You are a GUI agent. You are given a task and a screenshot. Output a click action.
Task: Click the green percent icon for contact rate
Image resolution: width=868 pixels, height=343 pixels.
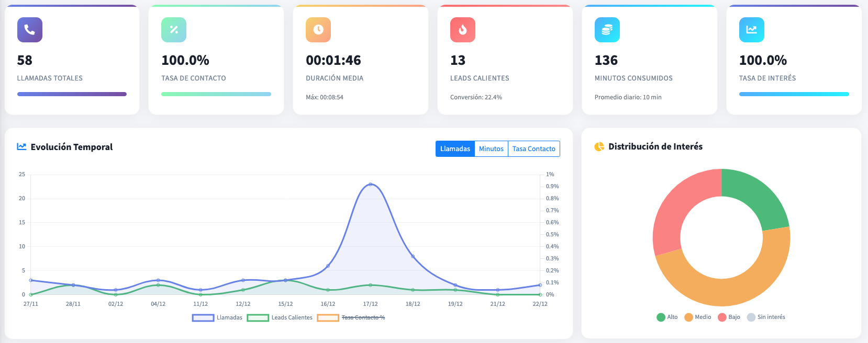[174, 30]
